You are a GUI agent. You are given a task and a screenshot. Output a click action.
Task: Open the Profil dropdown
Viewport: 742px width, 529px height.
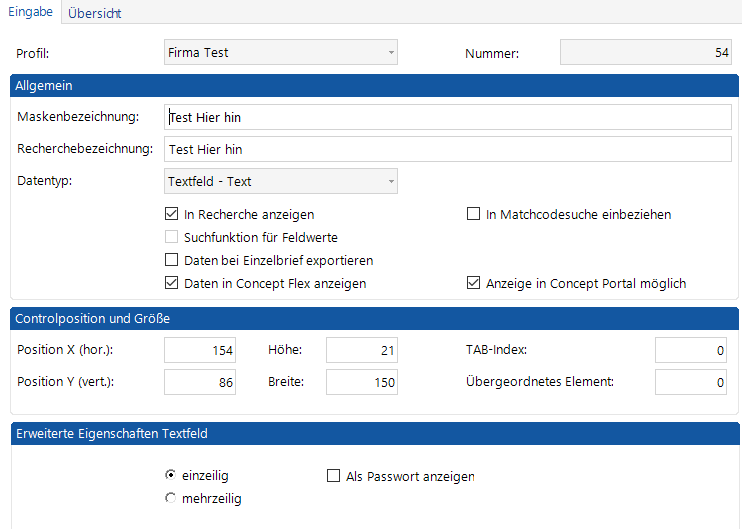[280, 52]
